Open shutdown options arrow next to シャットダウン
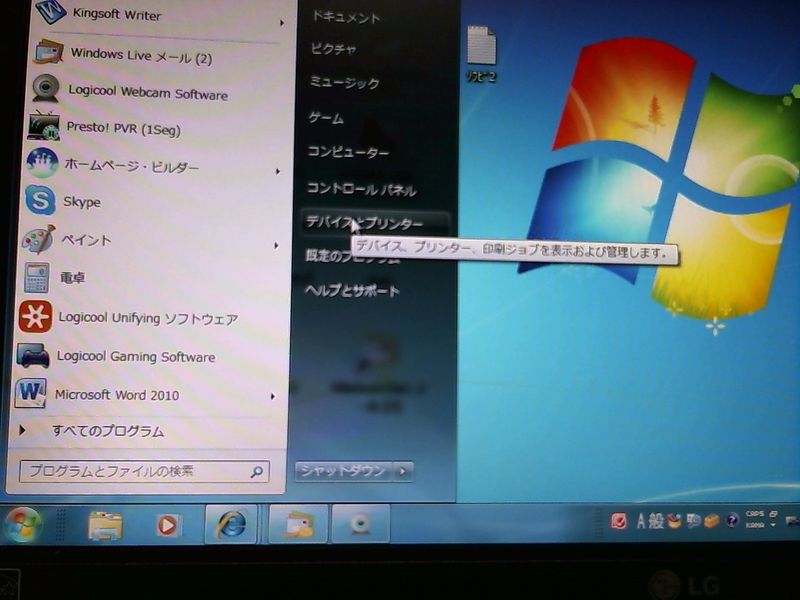Image resolution: width=800 pixels, height=600 pixels. coord(403,471)
